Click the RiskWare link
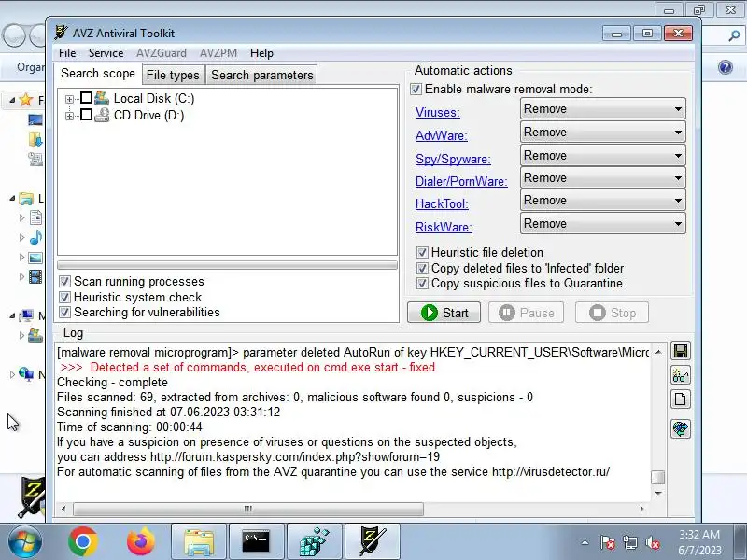The height and width of the screenshot is (560, 747). point(444,227)
